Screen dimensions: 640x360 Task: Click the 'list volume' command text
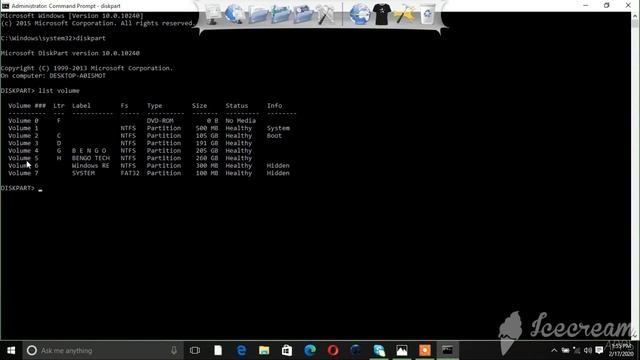(59, 91)
